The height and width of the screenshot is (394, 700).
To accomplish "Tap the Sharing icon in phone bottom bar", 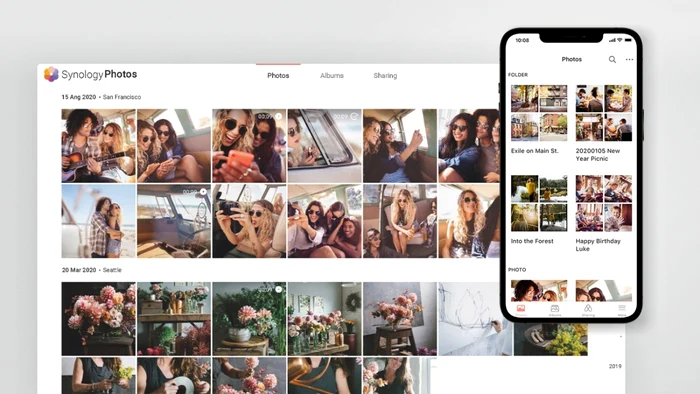I will (588, 310).
